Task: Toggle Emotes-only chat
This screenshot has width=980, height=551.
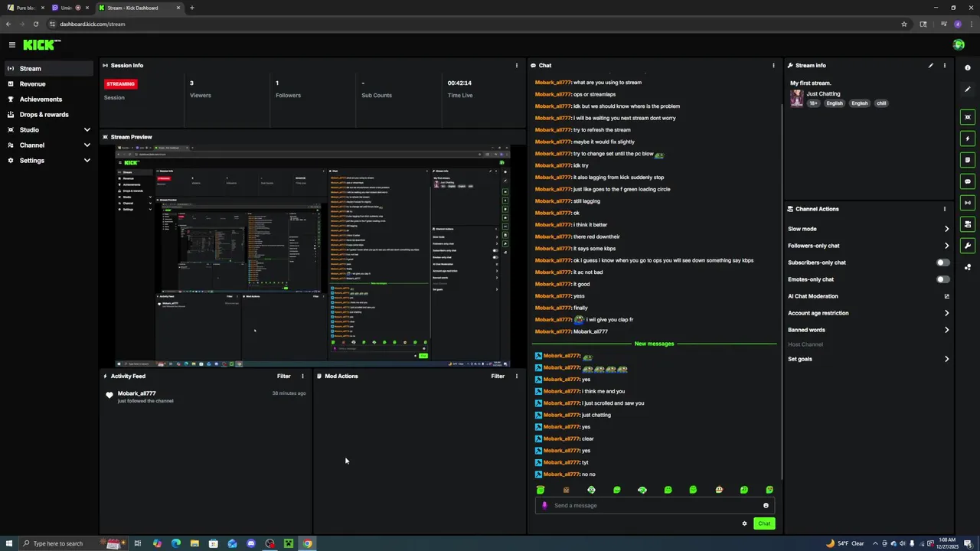Action: click(942, 279)
